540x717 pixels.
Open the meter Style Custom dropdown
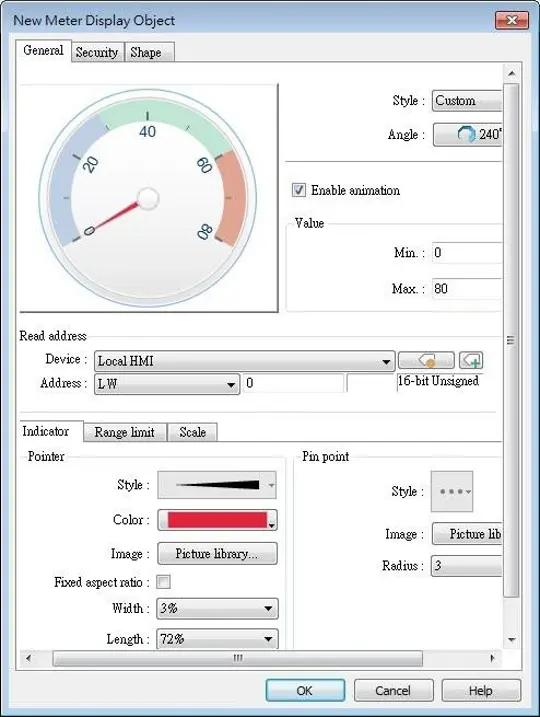[467, 101]
